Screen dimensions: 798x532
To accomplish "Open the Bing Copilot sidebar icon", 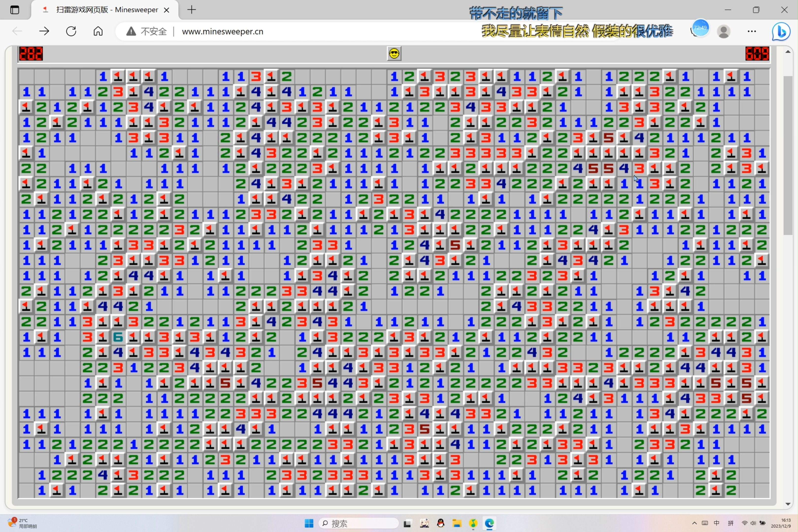I will point(781,31).
